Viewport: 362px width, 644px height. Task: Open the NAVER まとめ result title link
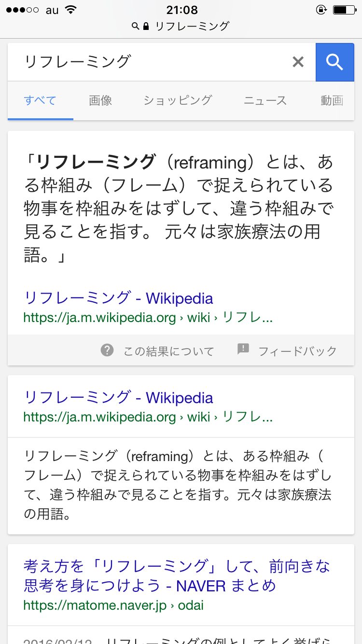177,575
